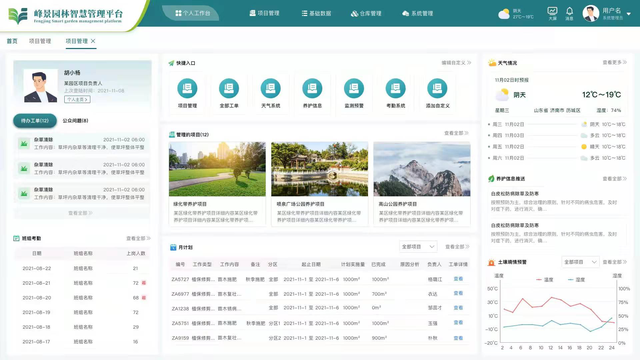640x360 pixels.
Task: View all managed projects via 查看全部
Action: coord(456,133)
